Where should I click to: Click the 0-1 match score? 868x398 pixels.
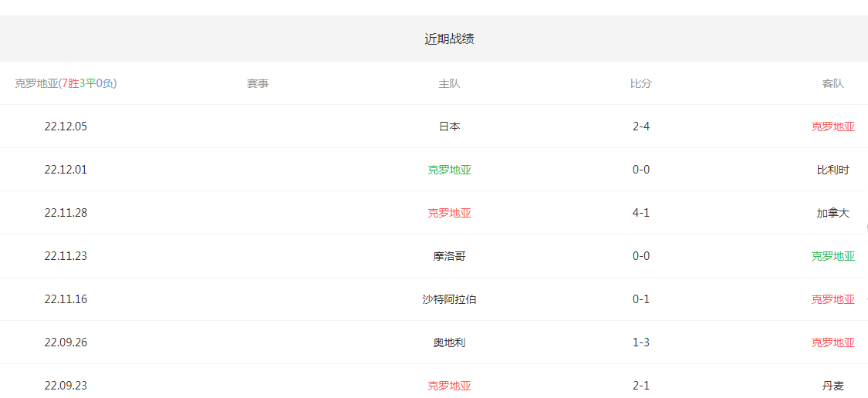coord(640,299)
